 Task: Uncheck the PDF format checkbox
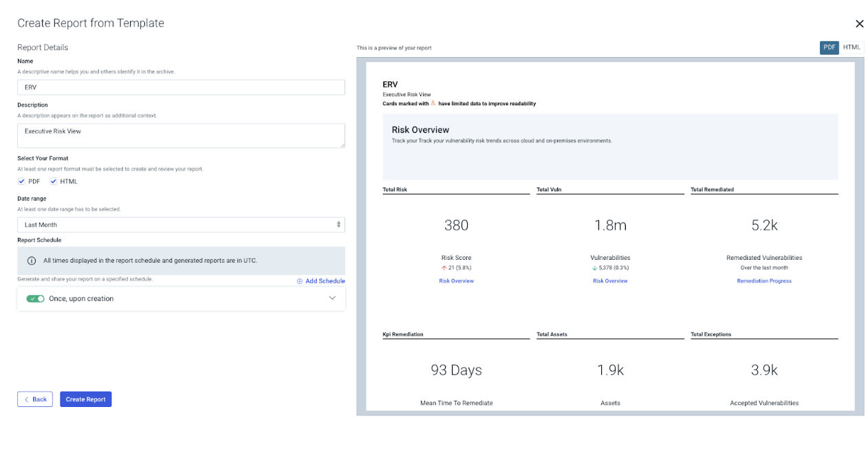pyautogui.click(x=22, y=181)
